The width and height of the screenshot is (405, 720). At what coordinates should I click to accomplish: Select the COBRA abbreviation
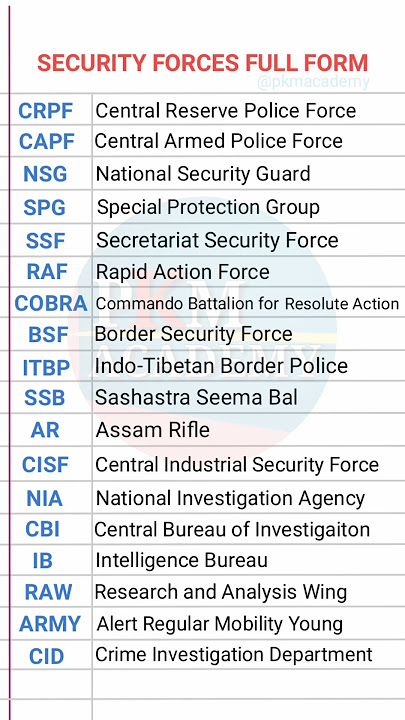click(51, 304)
